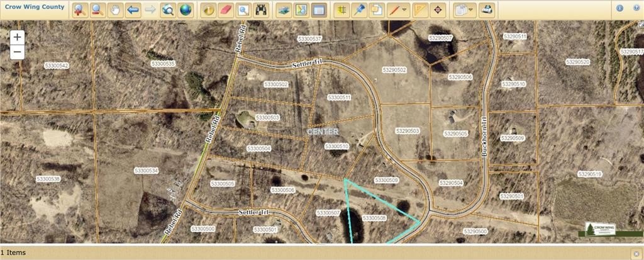Click the pushpin marker tool
Image resolution: width=644 pixels, height=260 pixels.
point(359,10)
